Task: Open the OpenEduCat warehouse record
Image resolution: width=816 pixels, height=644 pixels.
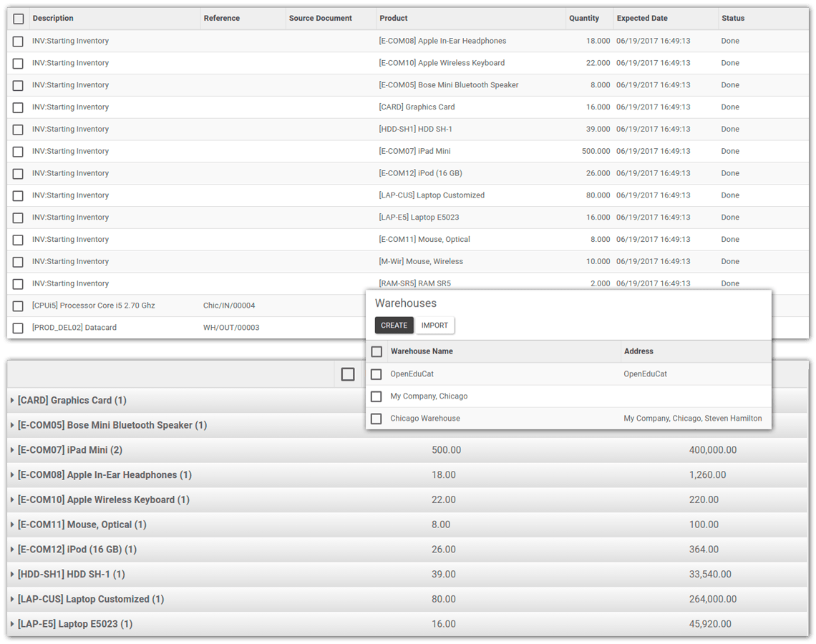Action: click(x=411, y=374)
